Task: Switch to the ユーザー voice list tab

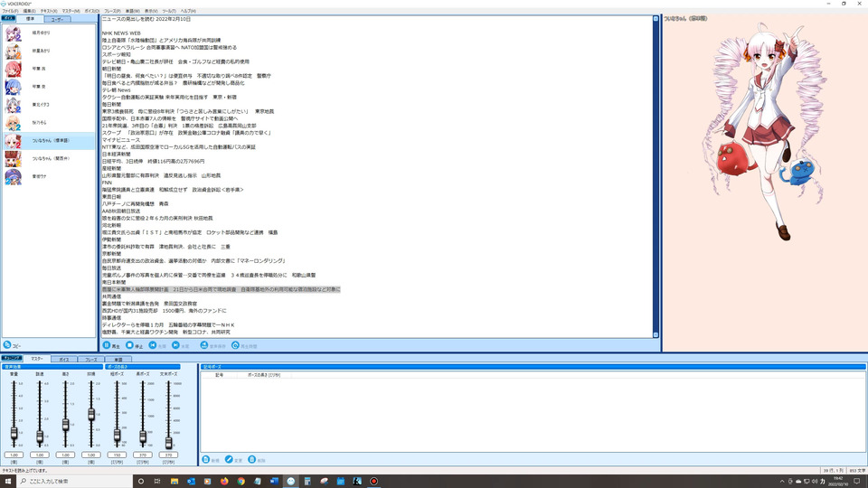Action: (x=57, y=19)
